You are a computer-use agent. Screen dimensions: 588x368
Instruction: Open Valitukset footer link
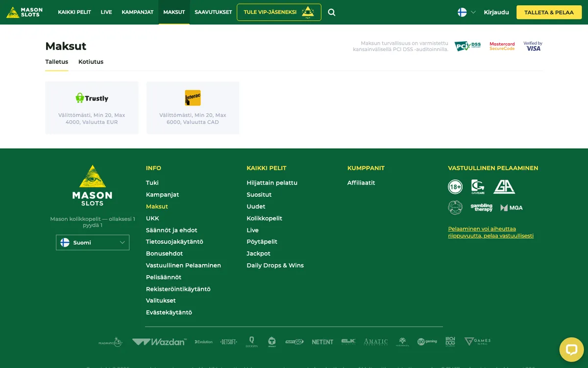pos(161,301)
